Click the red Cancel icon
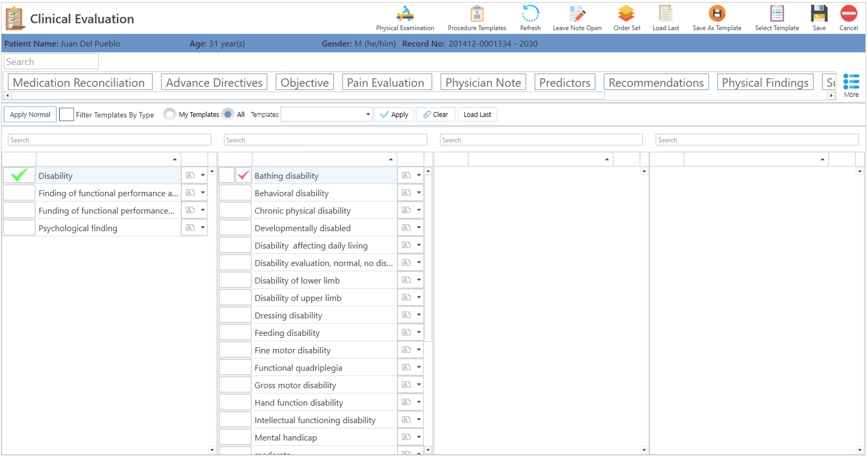 (x=848, y=14)
